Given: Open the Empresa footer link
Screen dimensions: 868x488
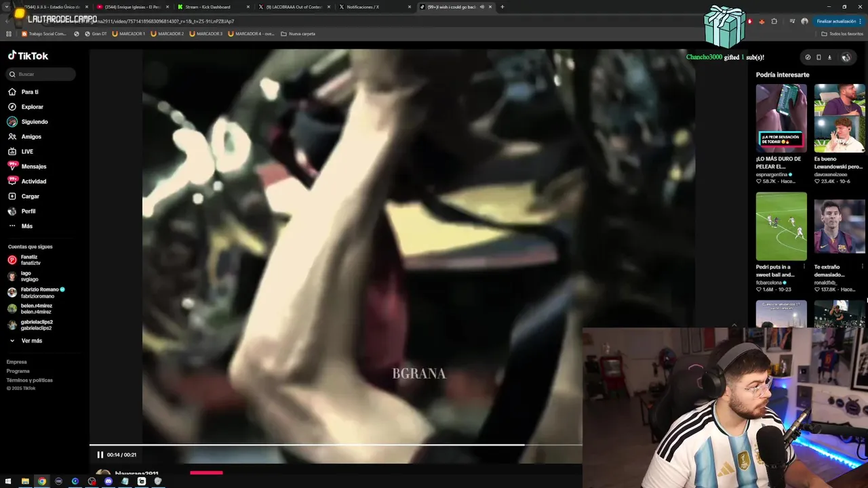Looking at the screenshot, I should click(x=17, y=362).
